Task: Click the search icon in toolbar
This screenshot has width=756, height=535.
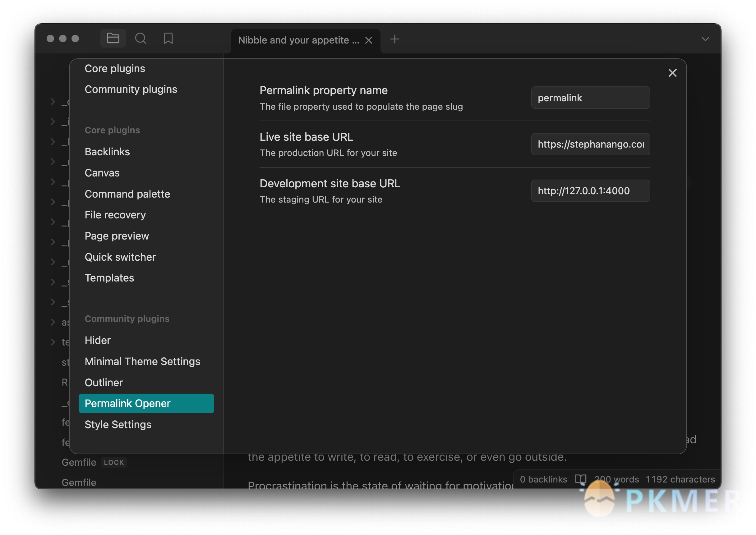Action: [140, 39]
